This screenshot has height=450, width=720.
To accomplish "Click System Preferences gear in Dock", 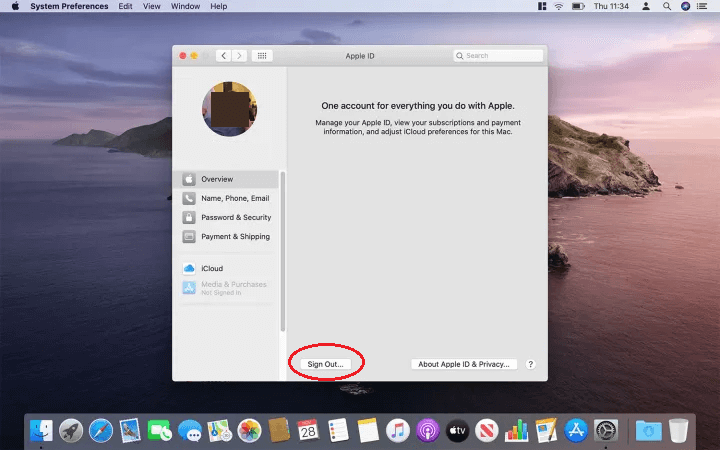I will [x=606, y=431].
